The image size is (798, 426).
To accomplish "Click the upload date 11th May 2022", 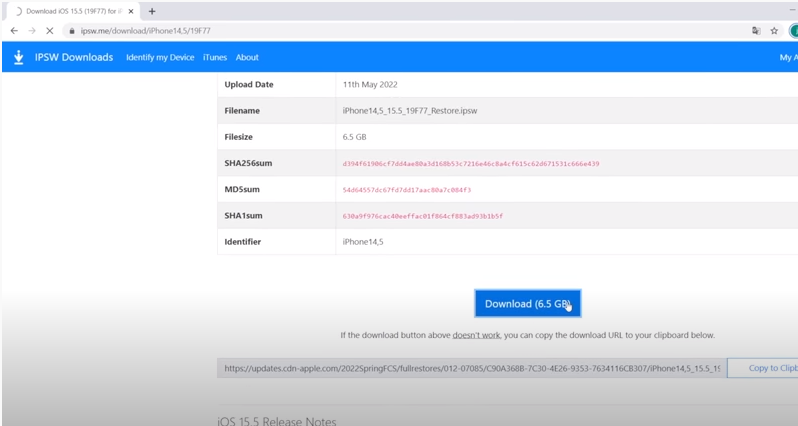I will tap(370, 84).
